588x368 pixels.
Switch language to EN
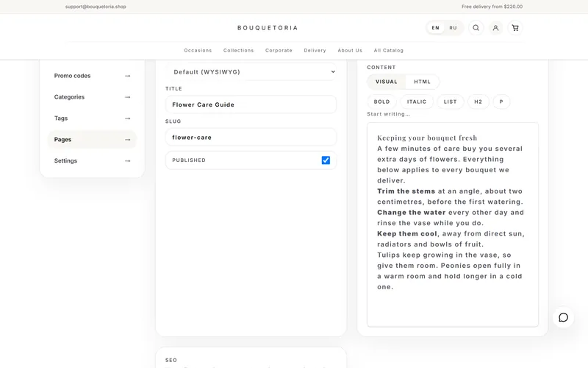(435, 28)
